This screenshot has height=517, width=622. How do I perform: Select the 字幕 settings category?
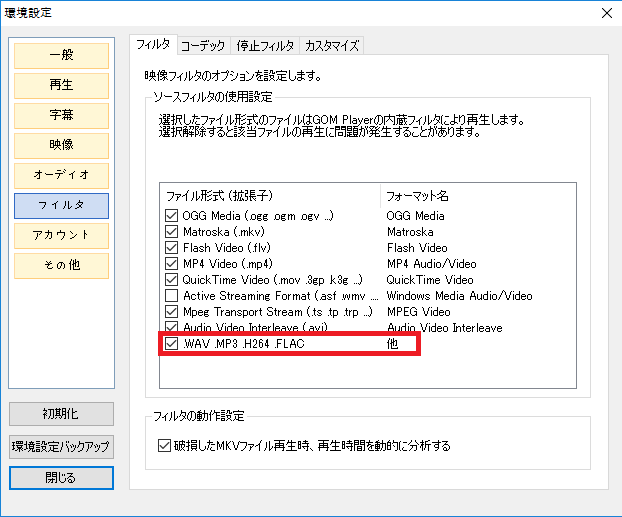coord(61,114)
